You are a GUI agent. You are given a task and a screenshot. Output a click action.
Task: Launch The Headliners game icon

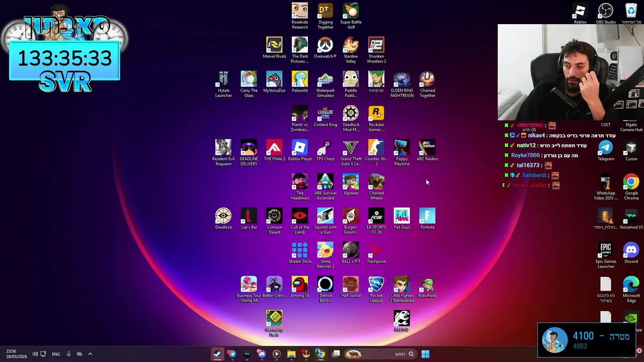[300, 187]
